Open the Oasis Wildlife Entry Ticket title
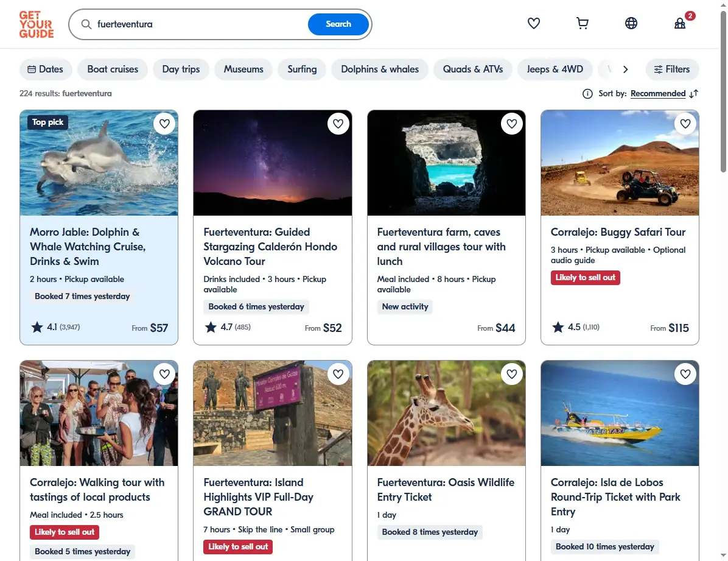The width and height of the screenshot is (728, 561). pos(446,489)
